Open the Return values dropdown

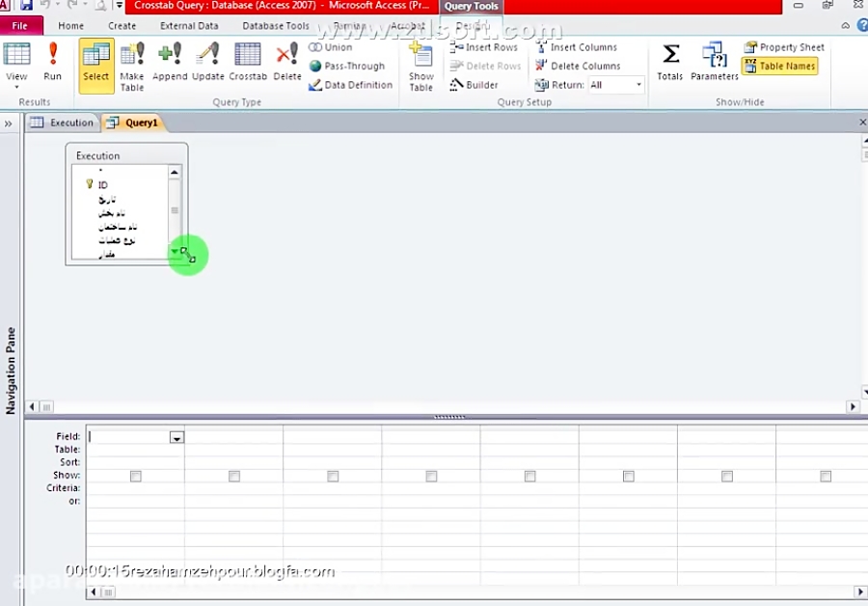637,84
